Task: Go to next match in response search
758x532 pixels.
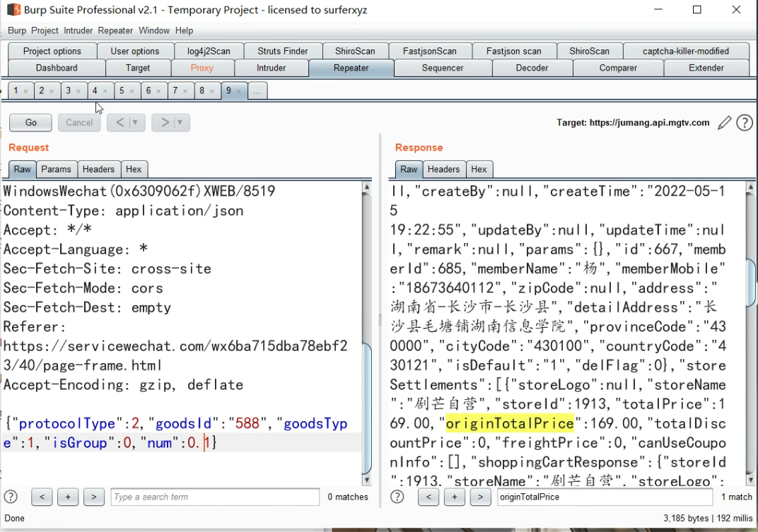Action: tap(480, 497)
